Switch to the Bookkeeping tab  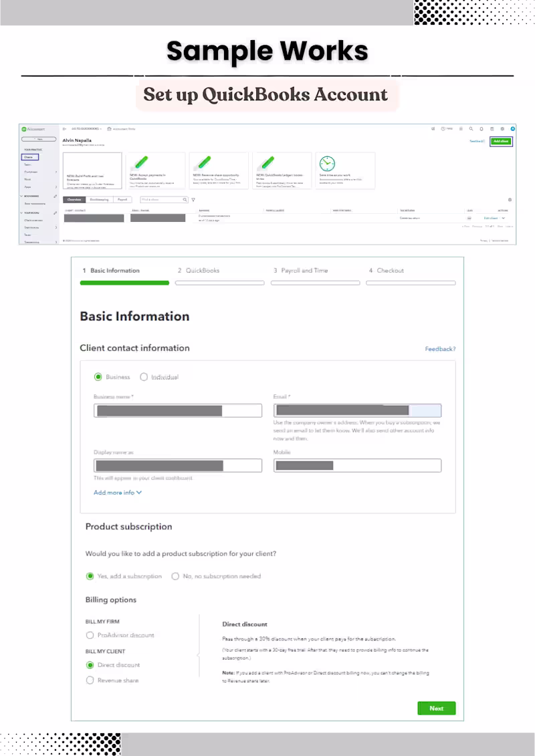[x=100, y=200]
